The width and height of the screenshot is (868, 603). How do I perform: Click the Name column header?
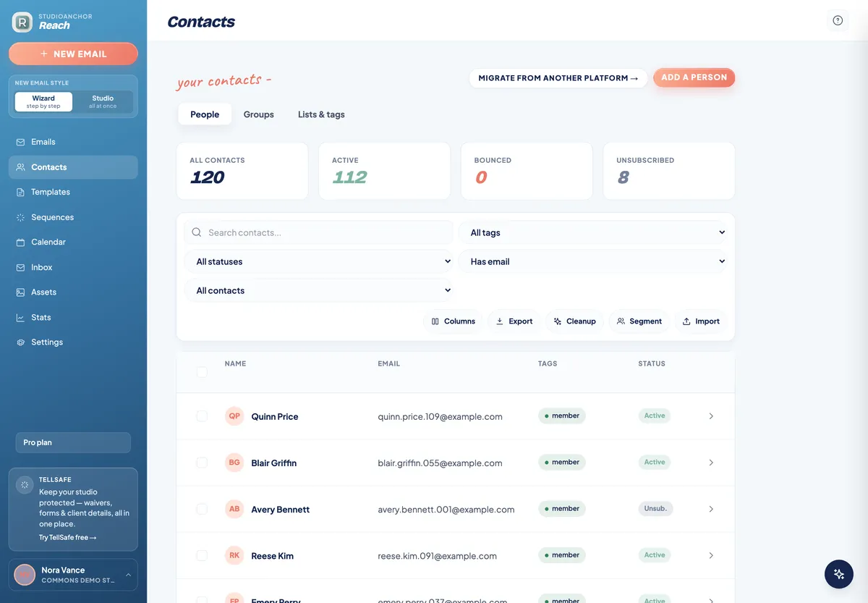(235, 363)
